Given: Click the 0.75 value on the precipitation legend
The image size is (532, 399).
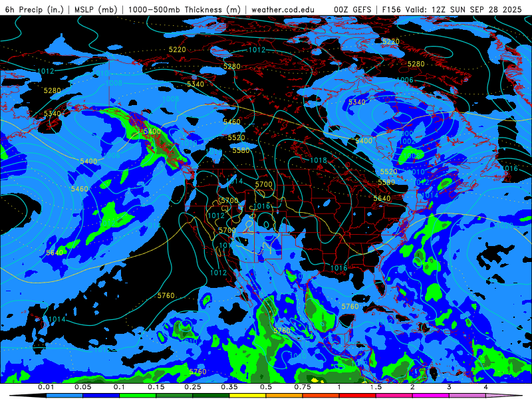Looking at the screenshot, I should (303, 387).
